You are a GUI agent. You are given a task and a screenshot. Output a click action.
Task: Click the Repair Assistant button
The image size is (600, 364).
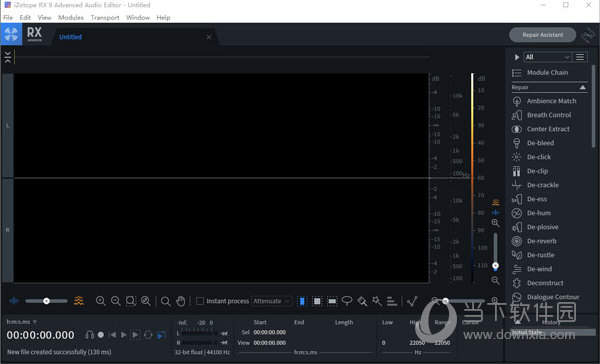pyautogui.click(x=543, y=35)
